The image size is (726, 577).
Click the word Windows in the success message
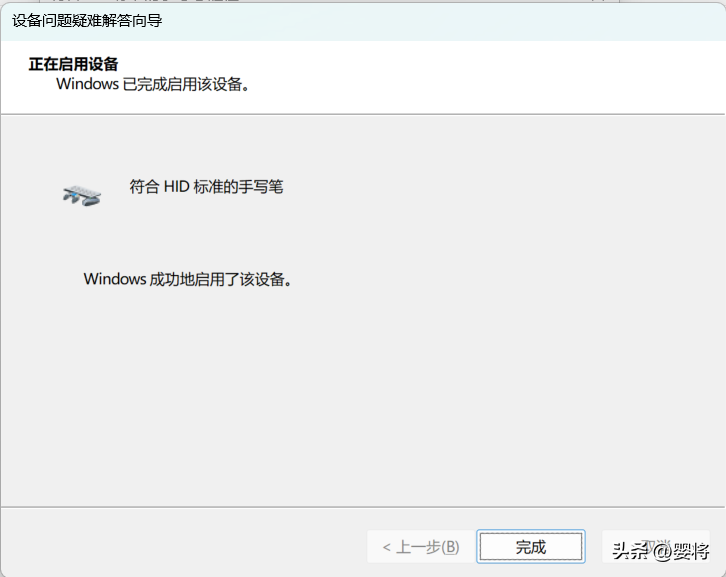click(115, 279)
